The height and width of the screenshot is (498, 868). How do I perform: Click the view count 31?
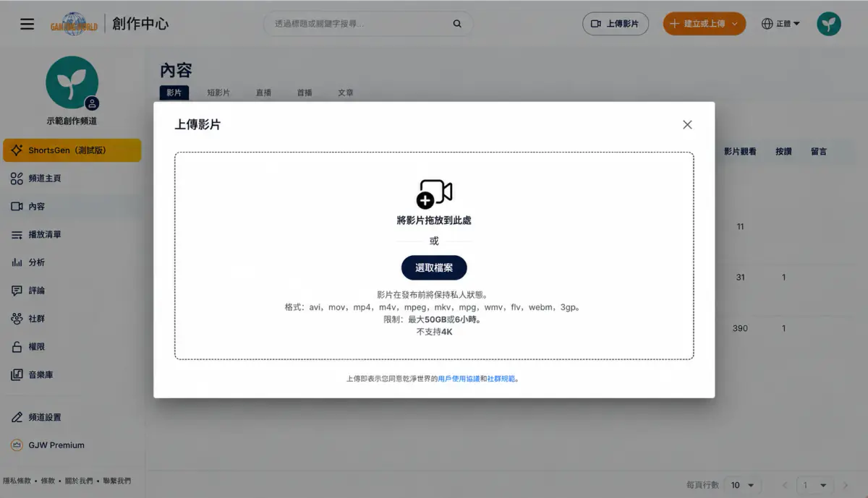point(740,278)
